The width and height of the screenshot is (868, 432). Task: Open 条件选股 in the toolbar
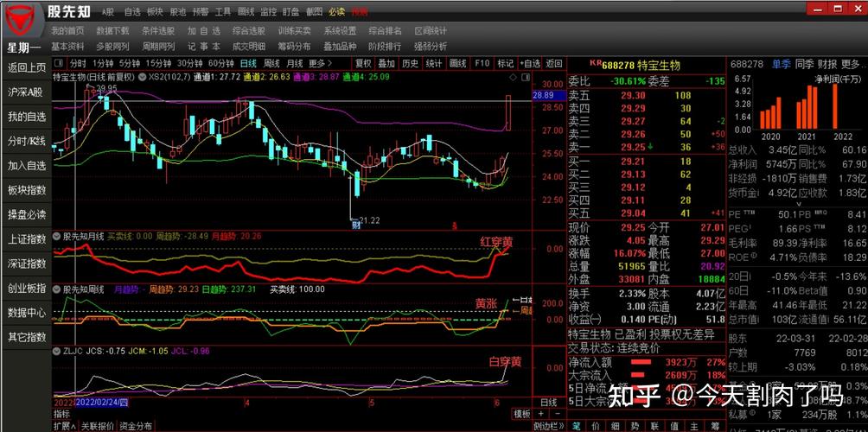[x=157, y=31]
